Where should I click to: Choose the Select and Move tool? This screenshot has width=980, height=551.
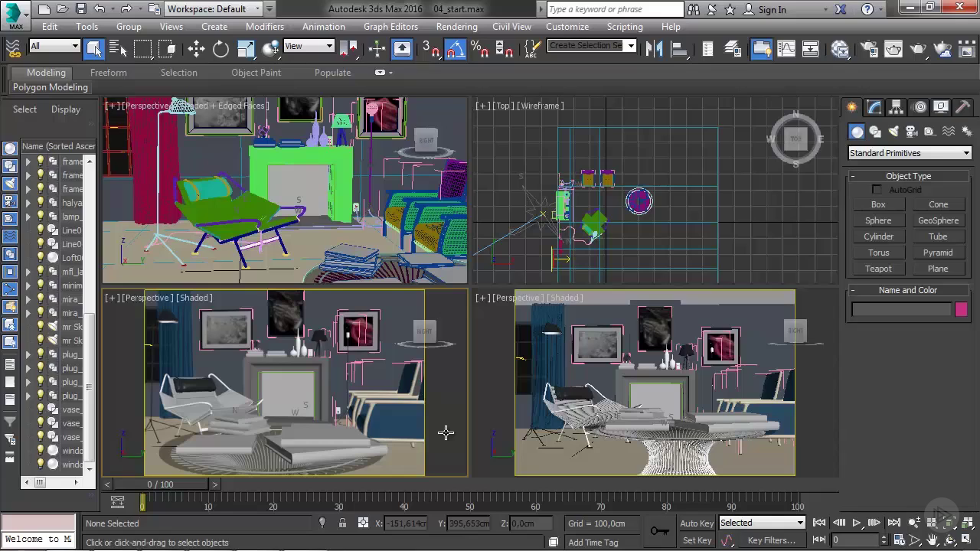[196, 48]
